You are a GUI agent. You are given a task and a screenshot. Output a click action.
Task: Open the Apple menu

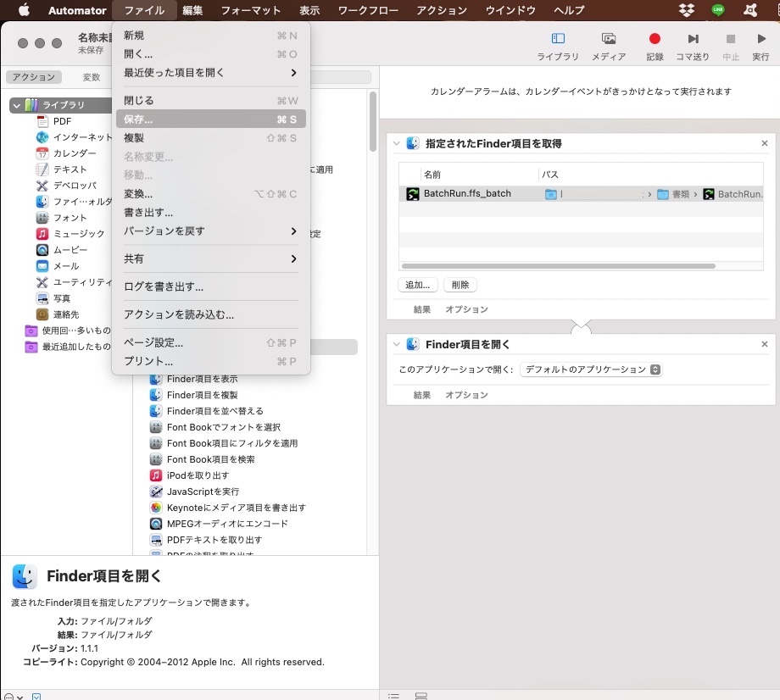[24, 10]
